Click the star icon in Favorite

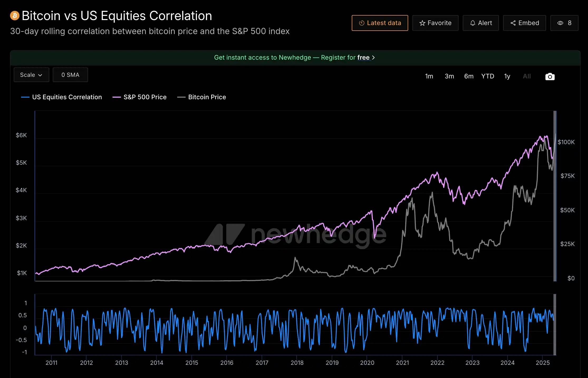422,23
